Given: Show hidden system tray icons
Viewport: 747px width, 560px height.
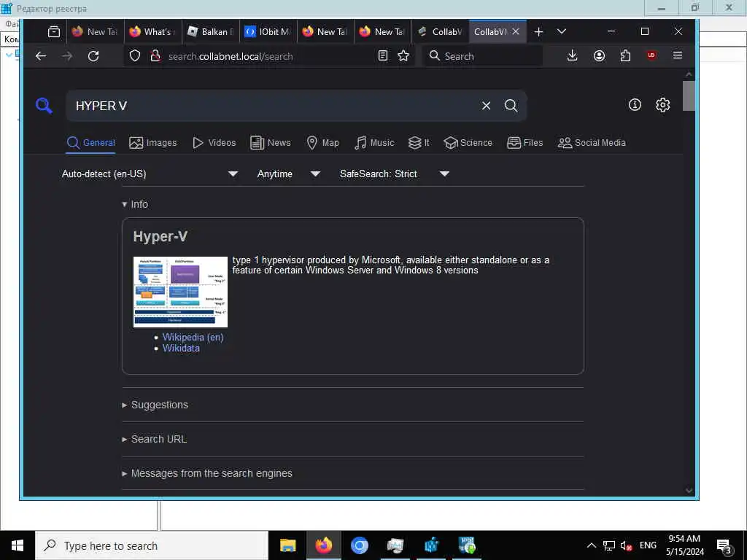Looking at the screenshot, I should pyautogui.click(x=591, y=545).
